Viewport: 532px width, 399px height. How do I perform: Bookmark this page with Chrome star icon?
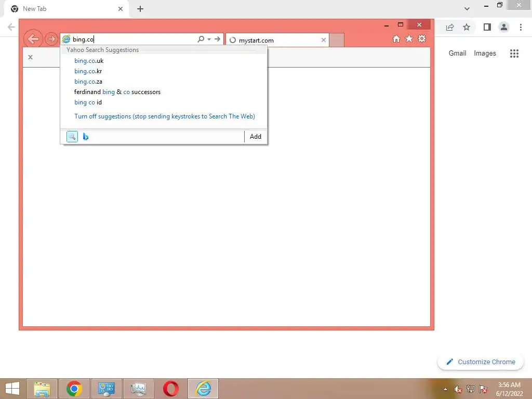pos(467,27)
